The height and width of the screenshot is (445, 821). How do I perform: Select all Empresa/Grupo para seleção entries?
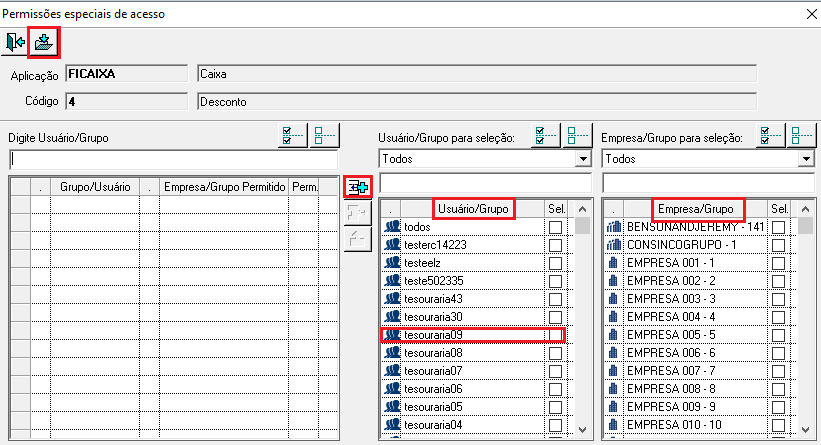(770, 136)
